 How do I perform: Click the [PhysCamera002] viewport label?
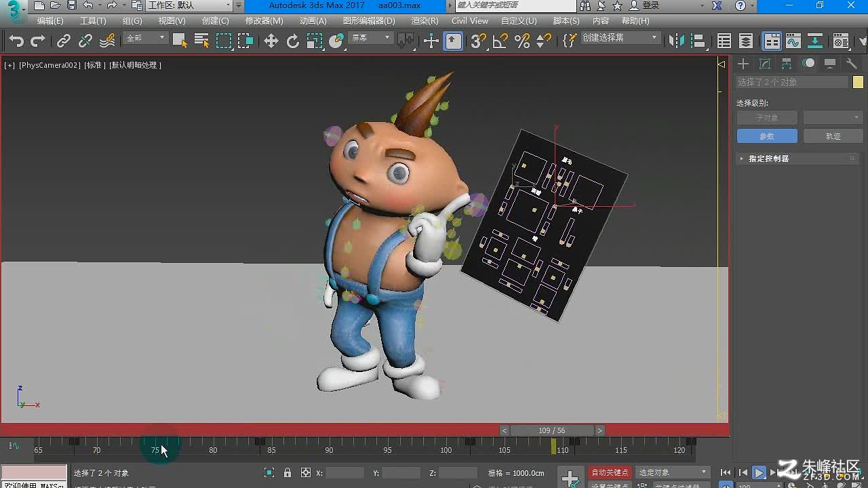coord(49,65)
